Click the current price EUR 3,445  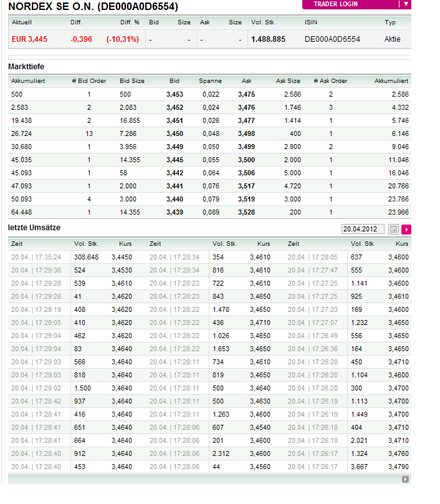(x=29, y=39)
